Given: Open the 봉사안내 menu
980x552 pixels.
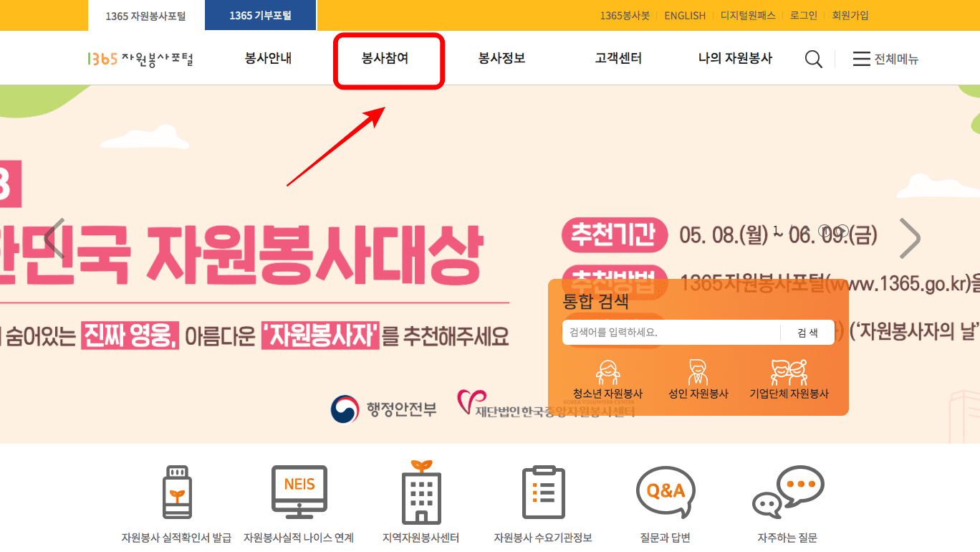Looking at the screenshot, I should (x=268, y=59).
